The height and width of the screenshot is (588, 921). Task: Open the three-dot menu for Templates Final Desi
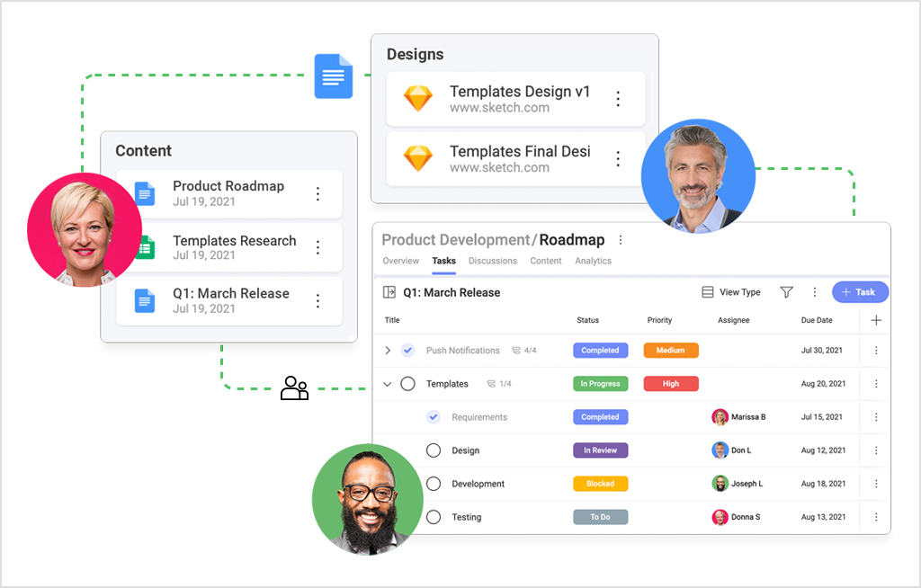(x=619, y=158)
